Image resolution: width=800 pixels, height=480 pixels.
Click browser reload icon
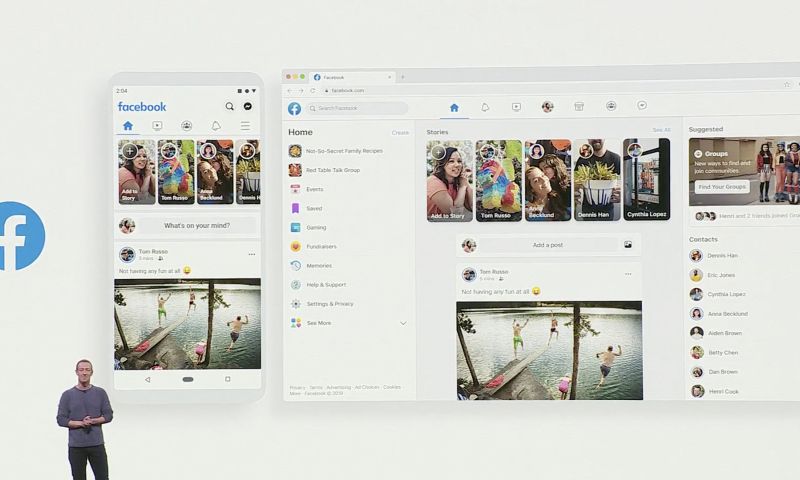[x=312, y=90]
